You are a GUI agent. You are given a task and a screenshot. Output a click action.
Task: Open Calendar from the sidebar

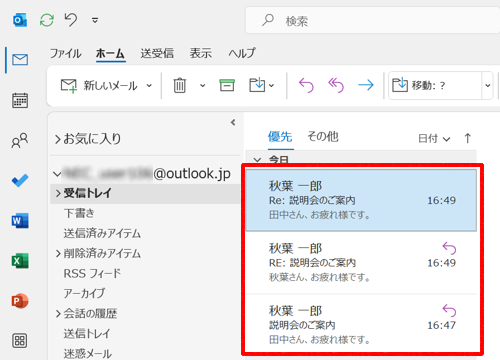(x=20, y=100)
